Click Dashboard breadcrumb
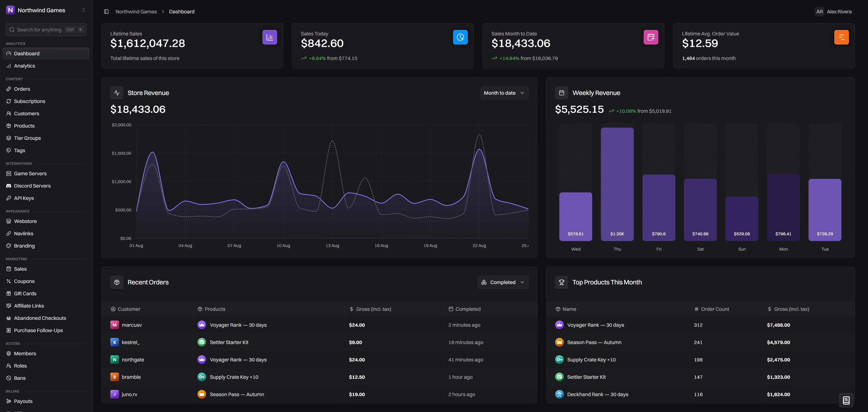Viewport: 868px width, 412px height. 182,12
